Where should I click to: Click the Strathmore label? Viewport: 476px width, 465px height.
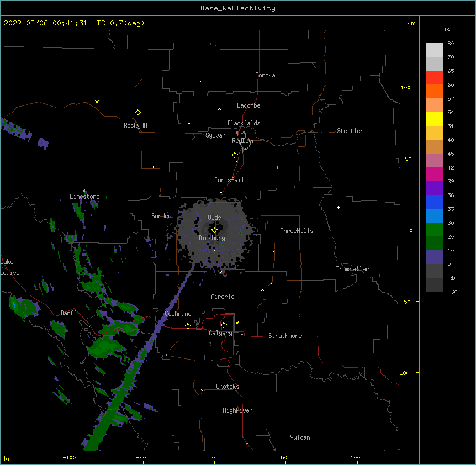coord(285,336)
